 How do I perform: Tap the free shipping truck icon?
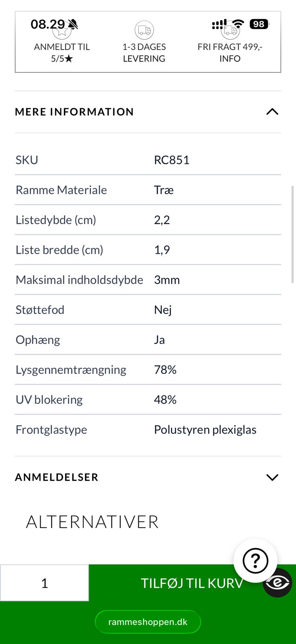coord(230,30)
